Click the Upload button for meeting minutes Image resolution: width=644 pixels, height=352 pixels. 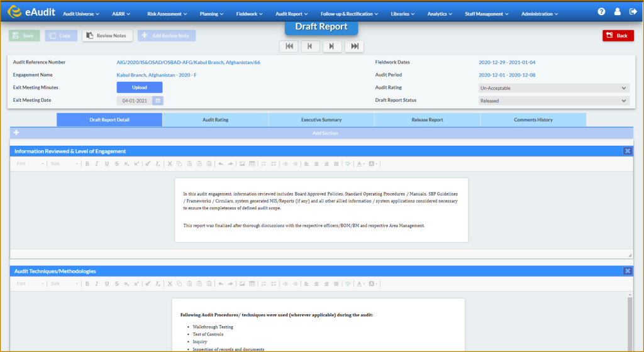[x=140, y=87]
